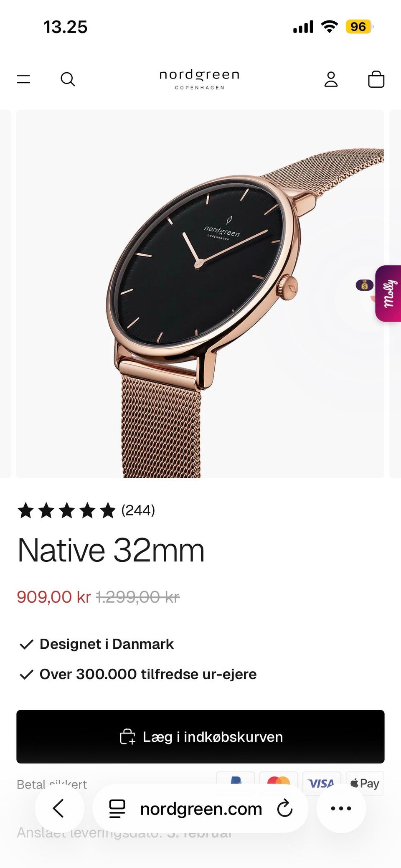The image size is (401, 868).
Task: Open the account profile icon
Action: [x=331, y=79]
